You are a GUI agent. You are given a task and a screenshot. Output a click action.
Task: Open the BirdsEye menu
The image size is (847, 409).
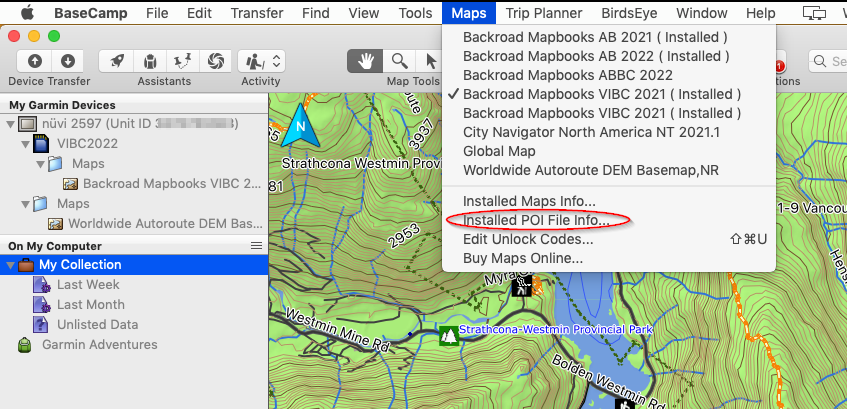(x=629, y=13)
